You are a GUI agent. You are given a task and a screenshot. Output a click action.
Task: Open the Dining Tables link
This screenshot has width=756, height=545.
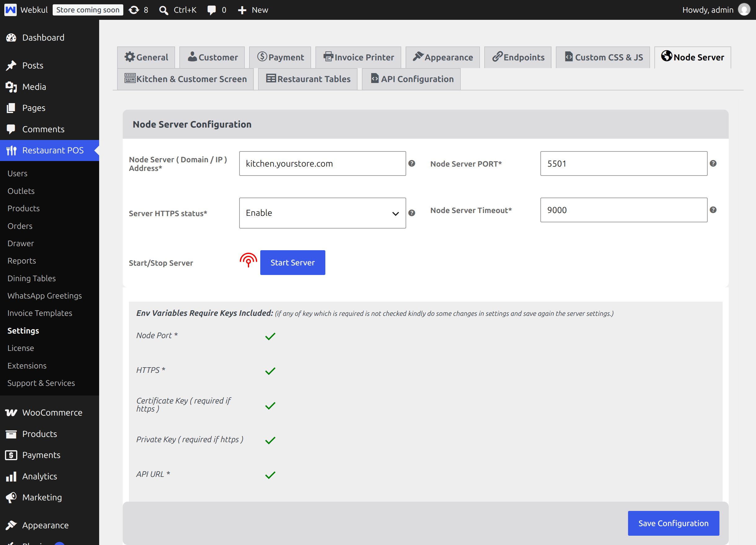click(32, 278)
